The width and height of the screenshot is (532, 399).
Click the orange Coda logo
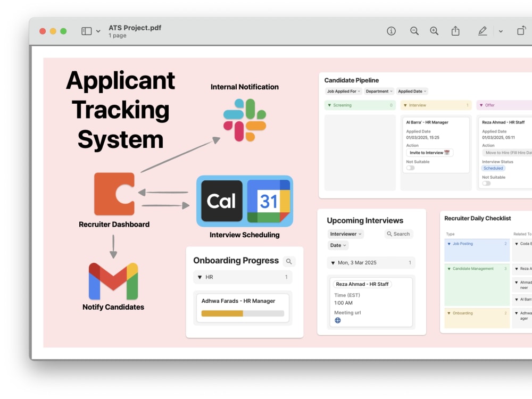114,194
